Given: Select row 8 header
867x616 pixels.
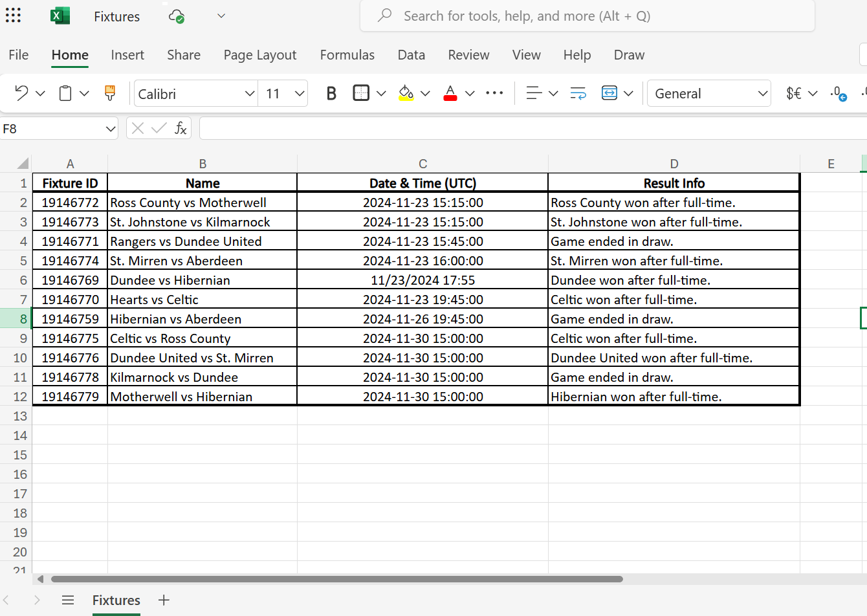Looking at the screenshot, I should 16,318.
